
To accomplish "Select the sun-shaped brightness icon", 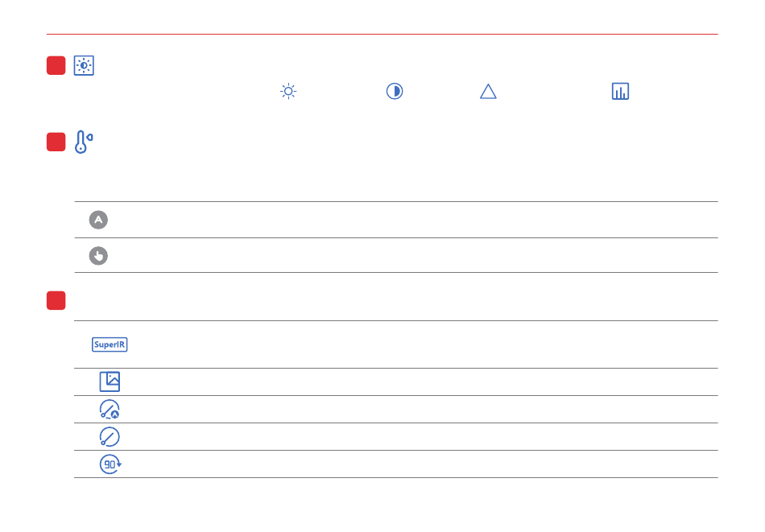I will click(x=288, y=91).
